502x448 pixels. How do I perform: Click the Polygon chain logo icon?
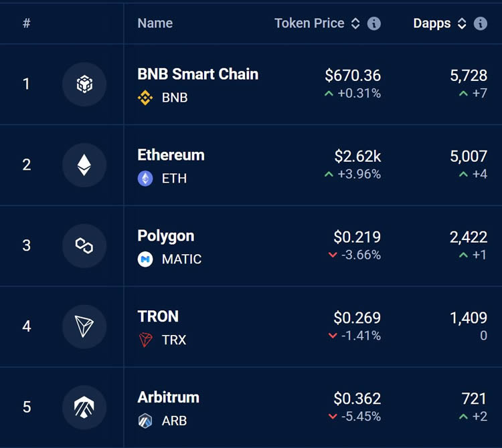(84, 245)
